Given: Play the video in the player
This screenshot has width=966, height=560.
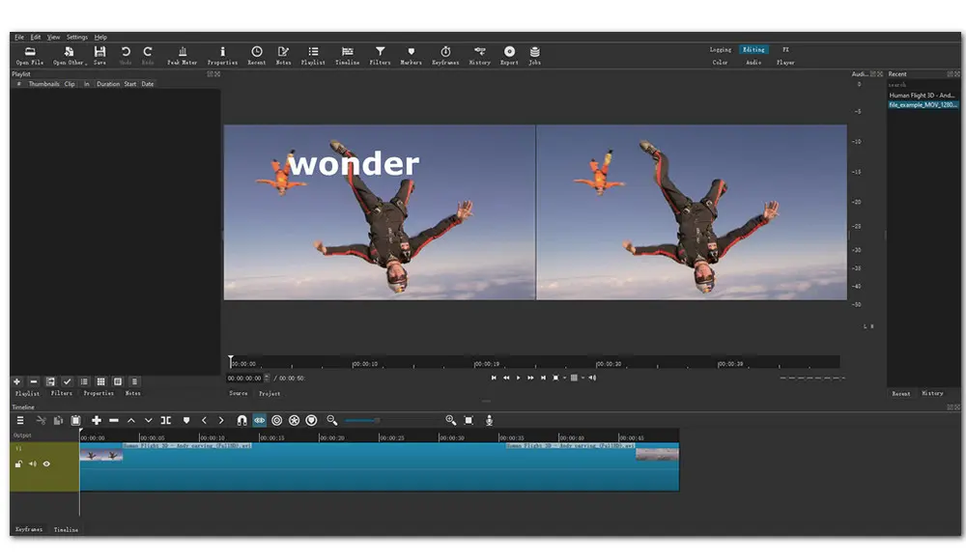Looking at the screenshot, I should click(518, 378).
